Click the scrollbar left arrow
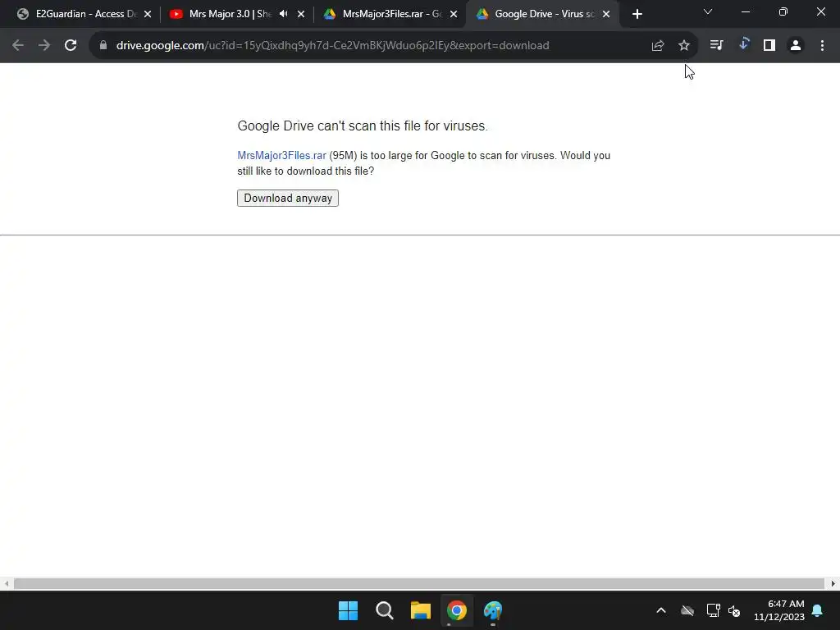This screenshot has width=840, height=630. coord(6,583)
